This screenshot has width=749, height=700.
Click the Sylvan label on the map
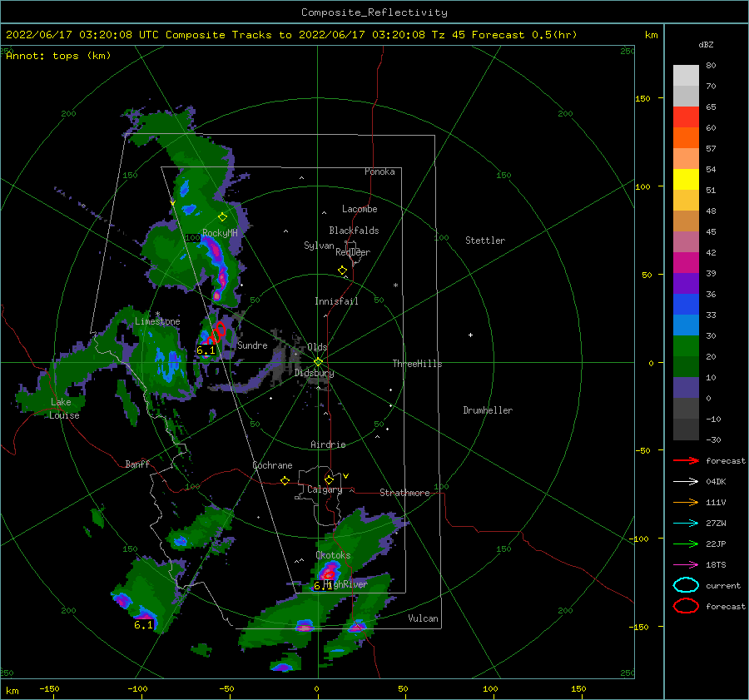click(x=319, y=246)
